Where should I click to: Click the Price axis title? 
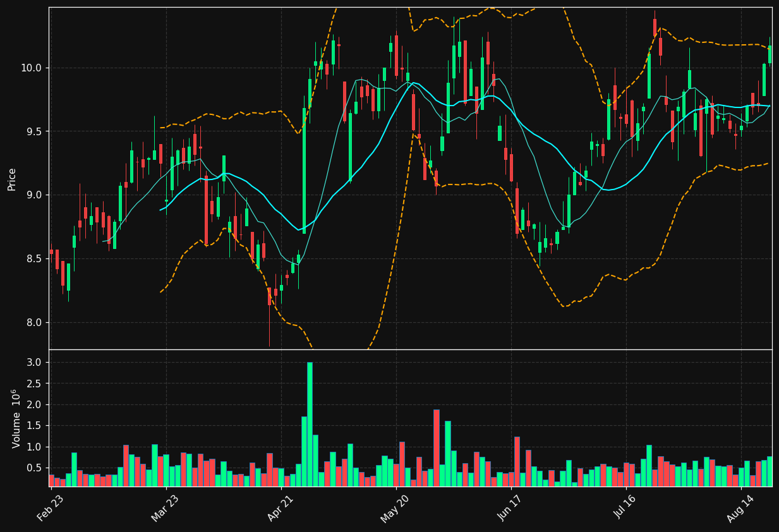[x=12, y=179]
